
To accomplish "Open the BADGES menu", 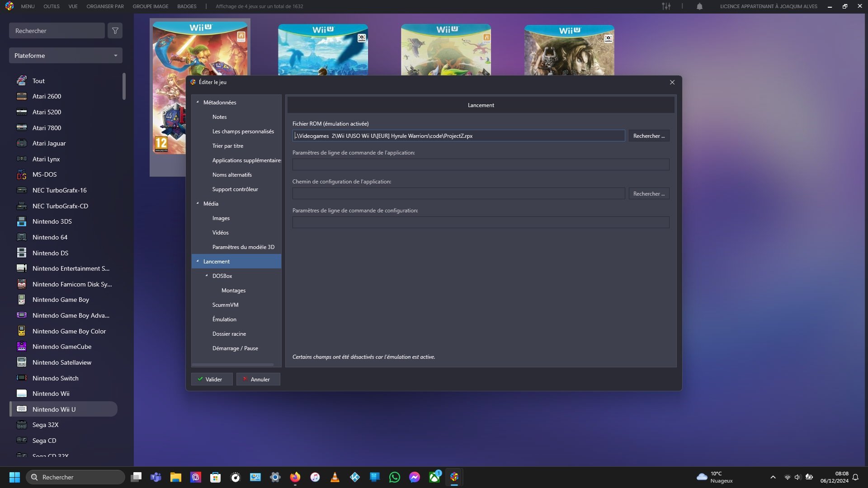I will [187, 6].
